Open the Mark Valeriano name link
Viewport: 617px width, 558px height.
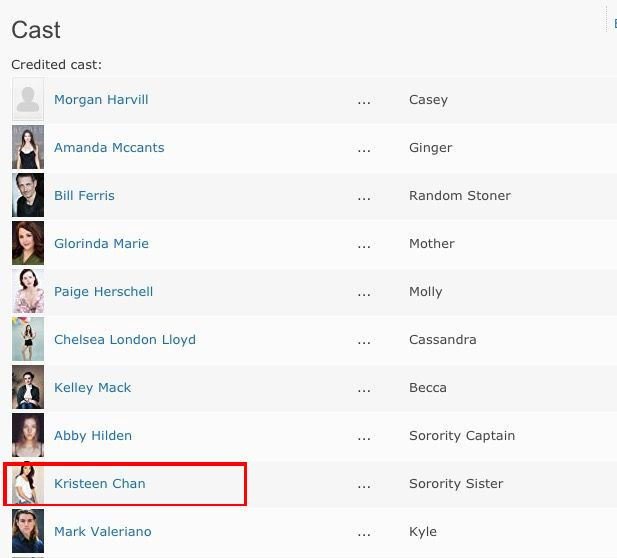tap(103, 532)
